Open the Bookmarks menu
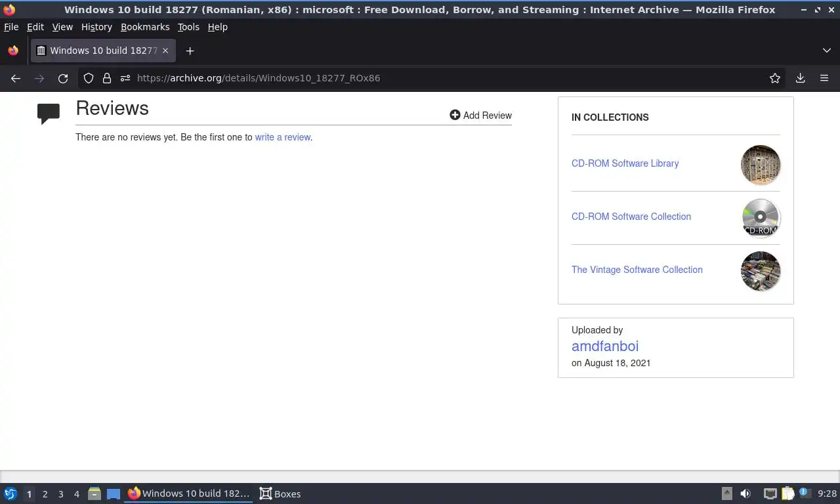This screenshot has width=840, height=504. coord(145,27)
